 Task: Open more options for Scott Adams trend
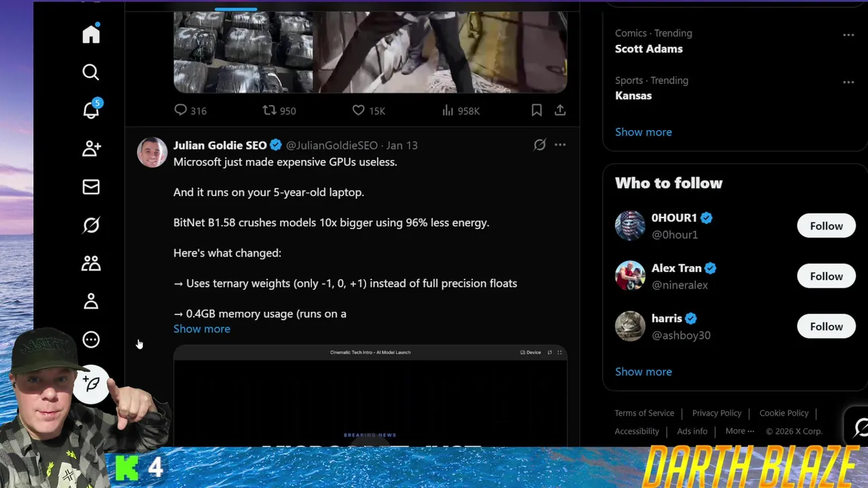[848, 35]
